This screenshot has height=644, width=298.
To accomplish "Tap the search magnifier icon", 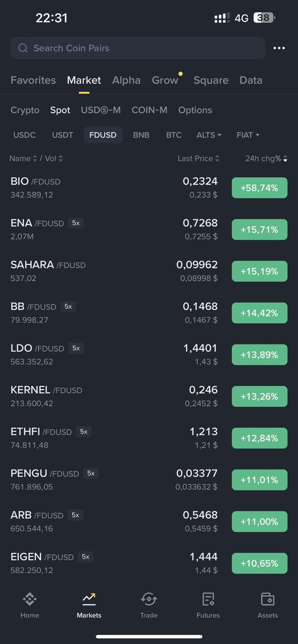I will point(23,48).
